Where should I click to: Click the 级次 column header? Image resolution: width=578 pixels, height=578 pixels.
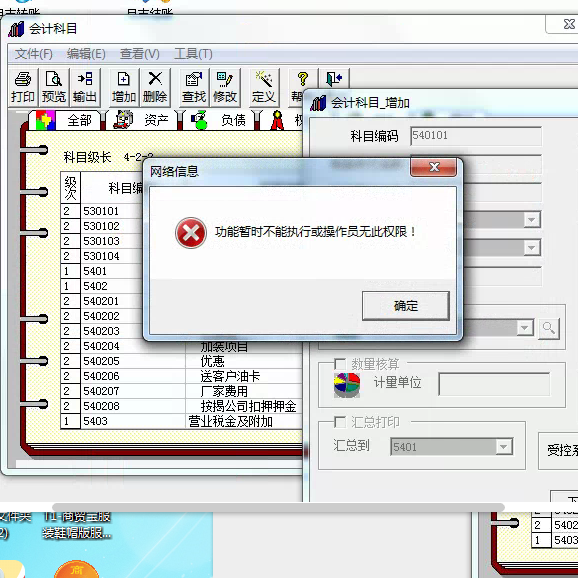[70, 188]
